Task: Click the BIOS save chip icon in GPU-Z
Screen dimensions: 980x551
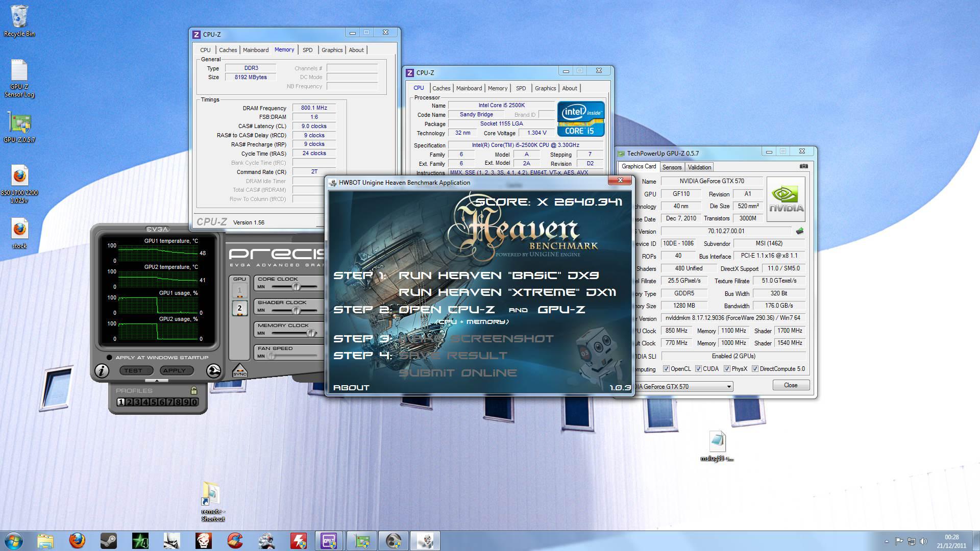Action: coord(799,231)
